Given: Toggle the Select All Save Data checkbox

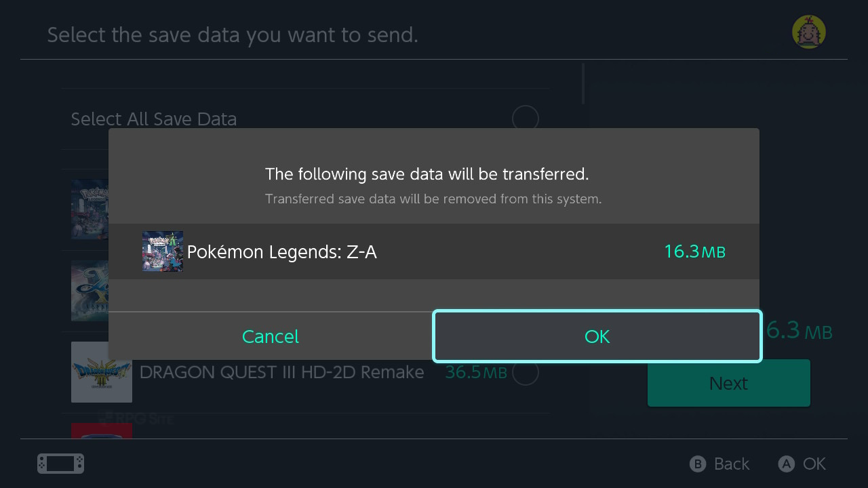Looking at the screenshot, I should click(x=525, y=119).
